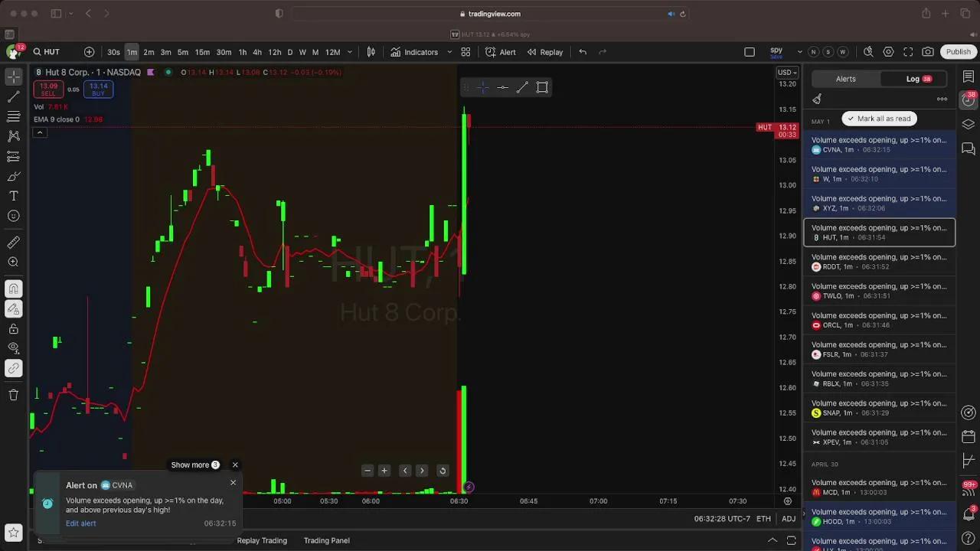
Task: Switch to the 5m timeframe
Action: pos(183,52)
